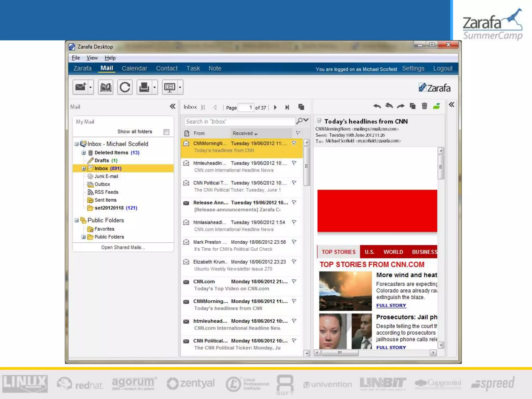Click the reading pane layout icon
This screenshot has height=399, width=532.
[x=169, y=87]
